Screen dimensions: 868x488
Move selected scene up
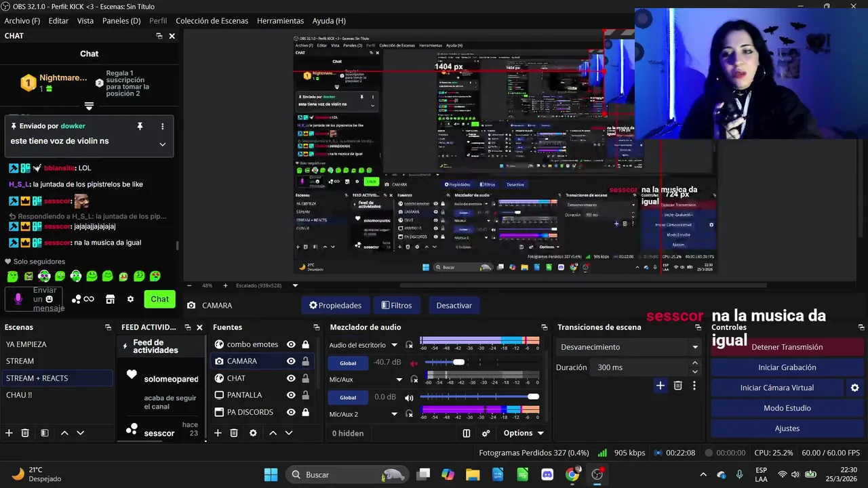(64, 432)
